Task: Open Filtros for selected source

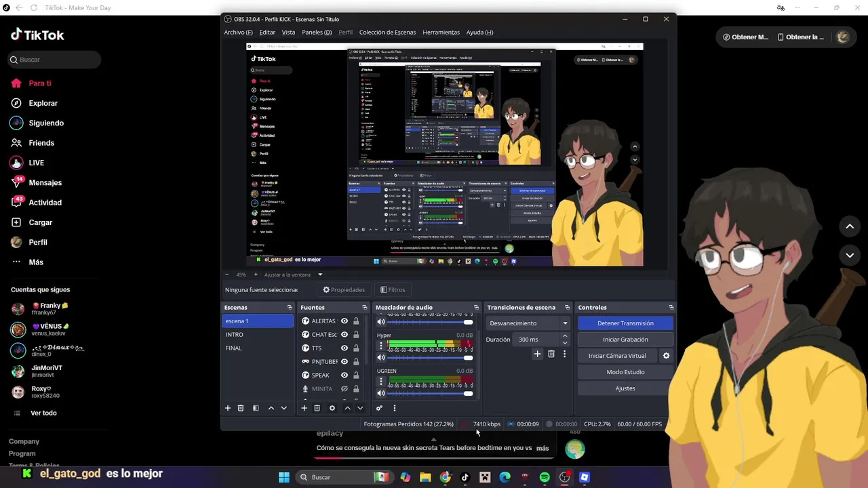Action: point(393,289)
